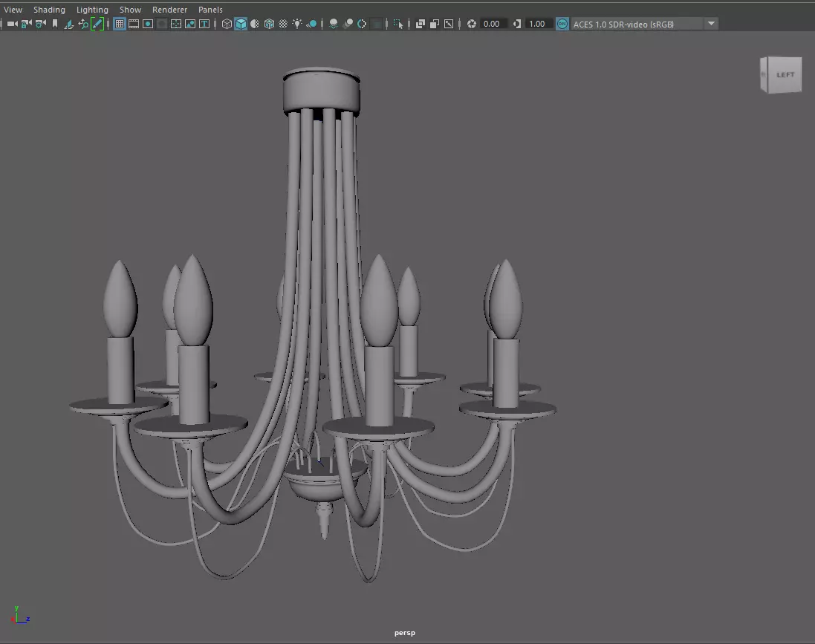Click the Depth of Field icon
The image size is (815, 644).
click(x=377, y=23)
